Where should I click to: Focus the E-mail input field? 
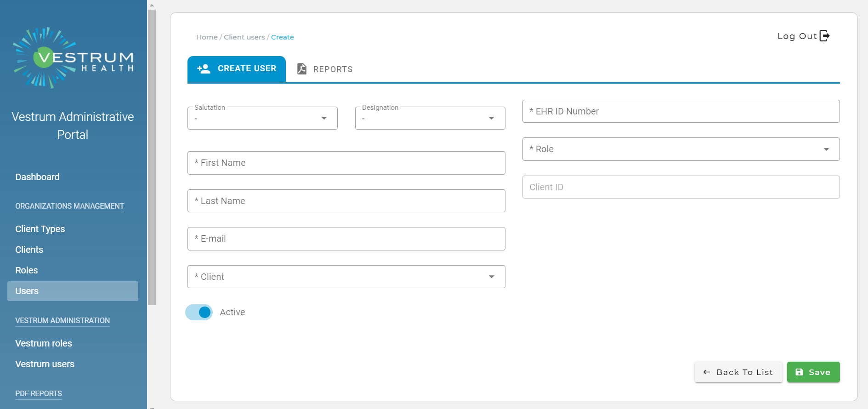346,239
